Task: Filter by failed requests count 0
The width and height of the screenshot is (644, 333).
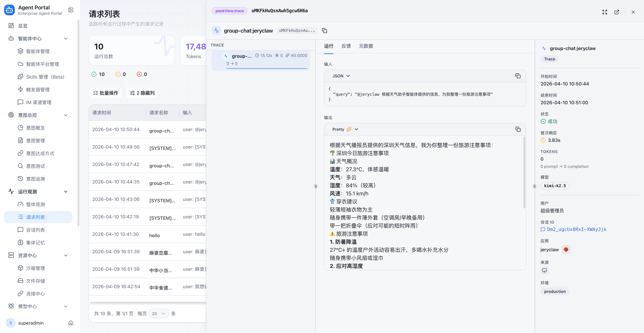Action: coord(142,74)
